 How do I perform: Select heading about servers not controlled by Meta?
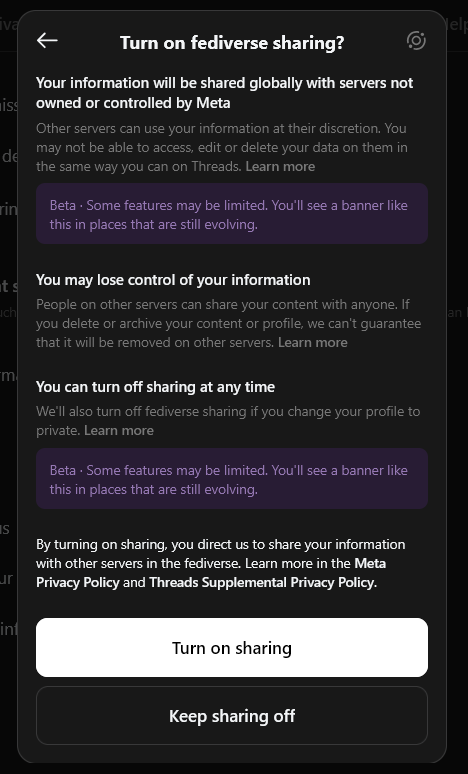coord(225,93)
